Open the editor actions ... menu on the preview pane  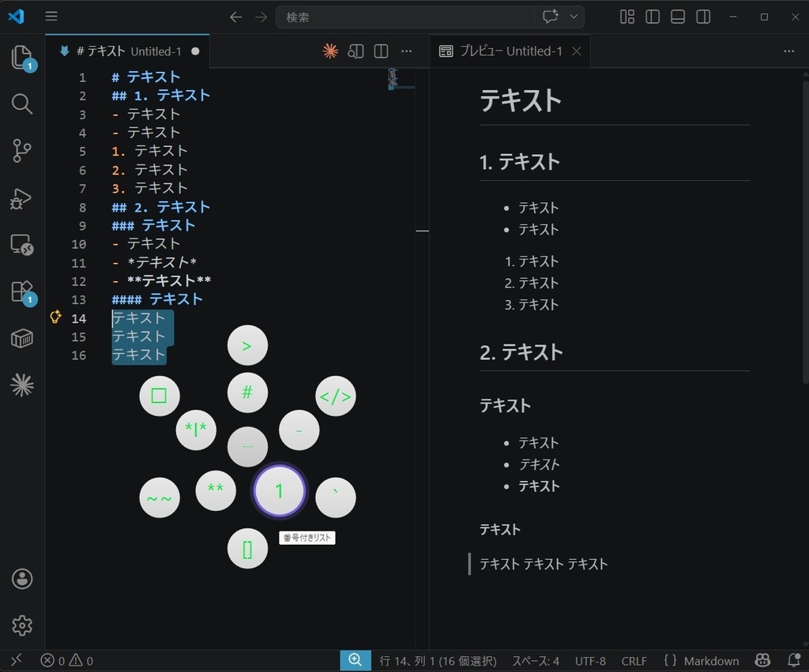pyautogui.click(x=788, y=51)
